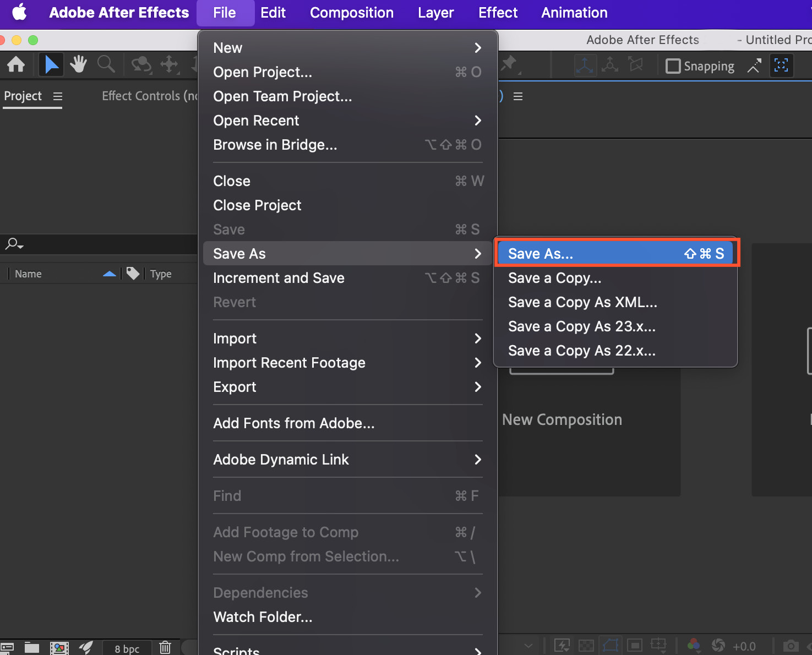Image resolution: width=812 pixels, height=655 pixels.
Task: Expand the Export submenu
Action: point(347,387)
